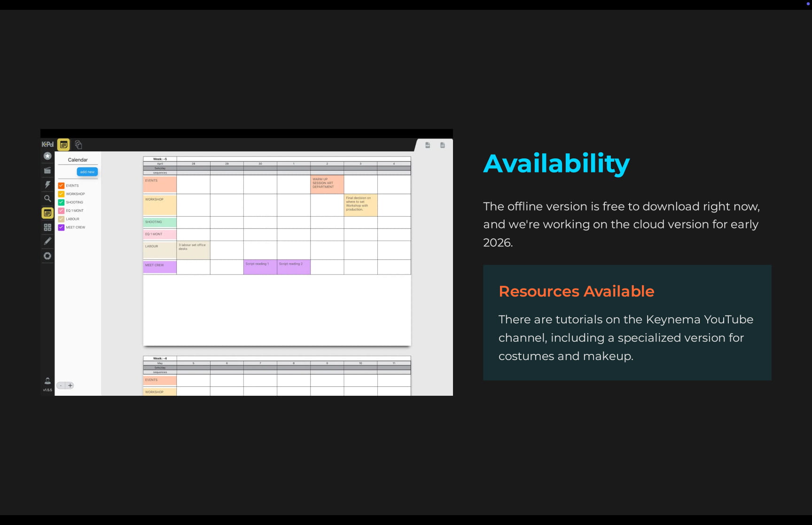The height and width of the screenshot is (525, 812).
Task: Open the lightning quick actions tool
Action: 47,185
